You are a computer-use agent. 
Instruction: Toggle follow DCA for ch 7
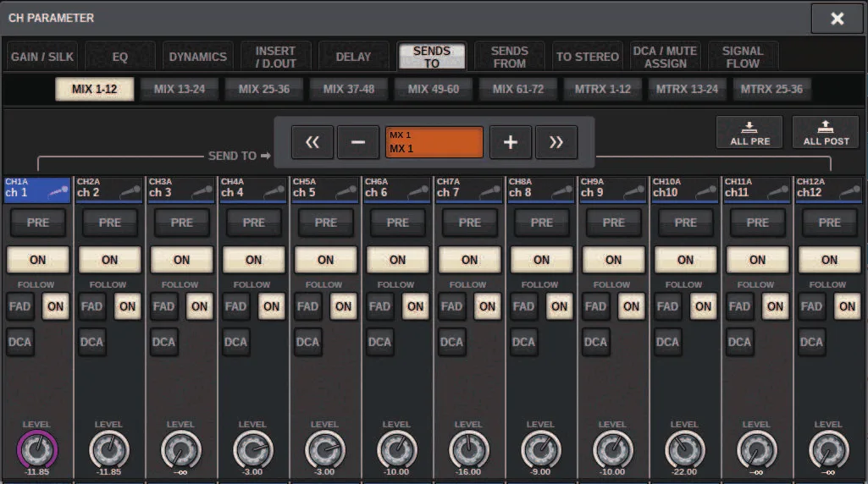[x=451, y=342]
